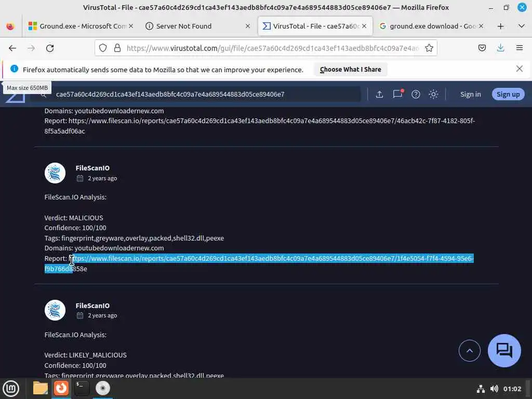Image resolution: width=532 pixels, height=399 pixels.
Task: Click 'Verdict: MALICIOUS' text
Action: pos(74,218)
